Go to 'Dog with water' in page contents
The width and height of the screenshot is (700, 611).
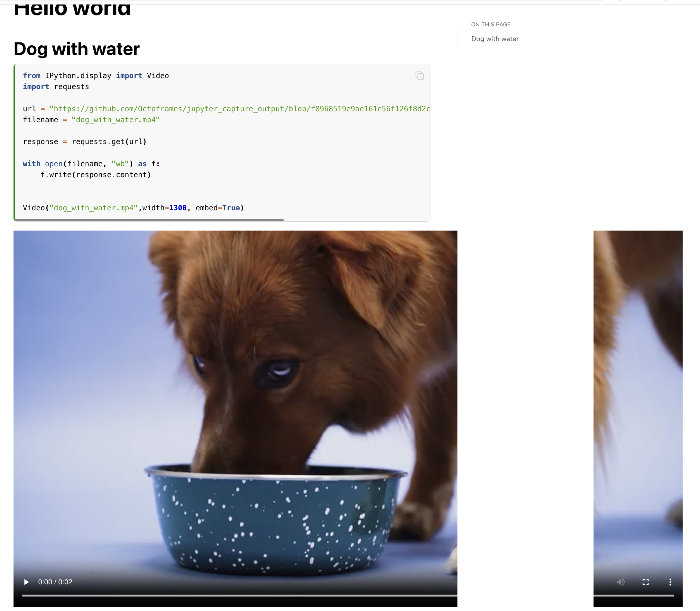pyautogui.click(x=495, y=39)
